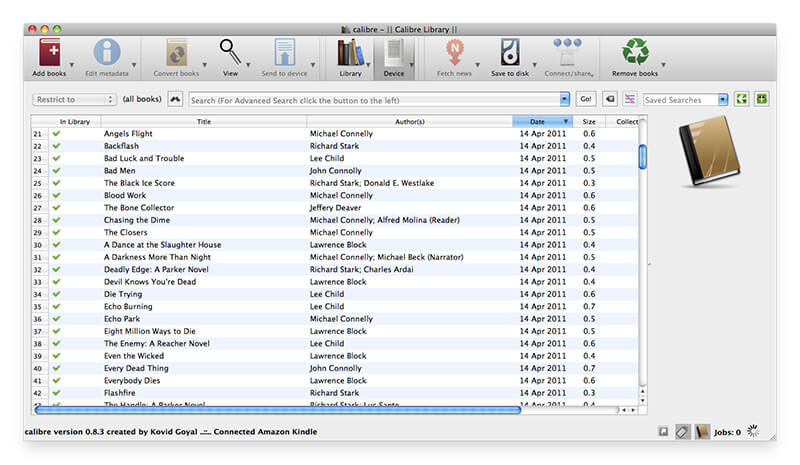The width and height of the screenshot is (800, 465).
Task: Select the row titled Angels Flight
Action: coord(334,134)
